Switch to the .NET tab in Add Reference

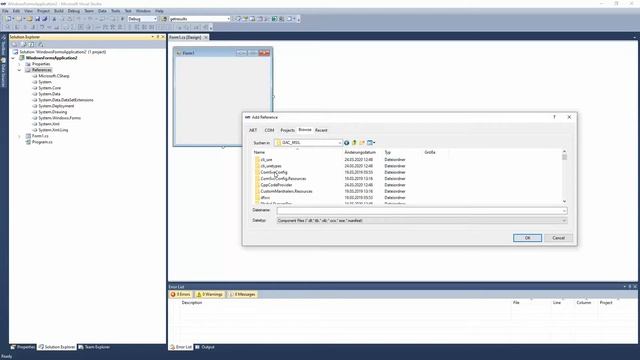(253, 130)
